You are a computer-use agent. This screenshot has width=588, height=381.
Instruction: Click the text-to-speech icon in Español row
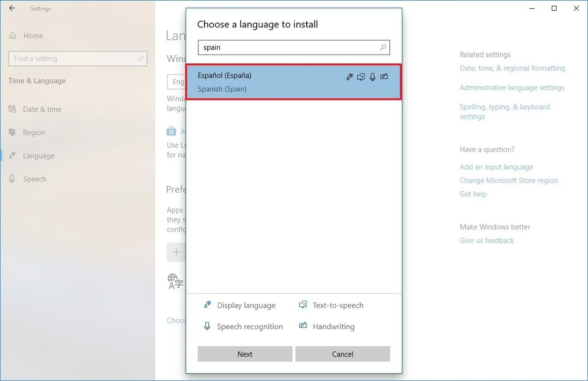click(361, 76)
